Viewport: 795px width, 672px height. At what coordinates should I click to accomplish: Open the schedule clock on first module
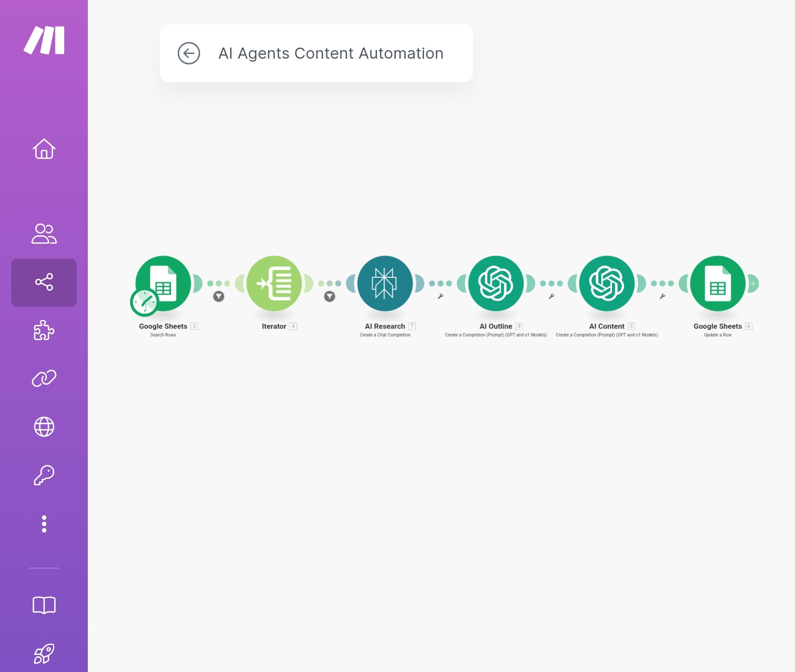[x=144, y=302]
